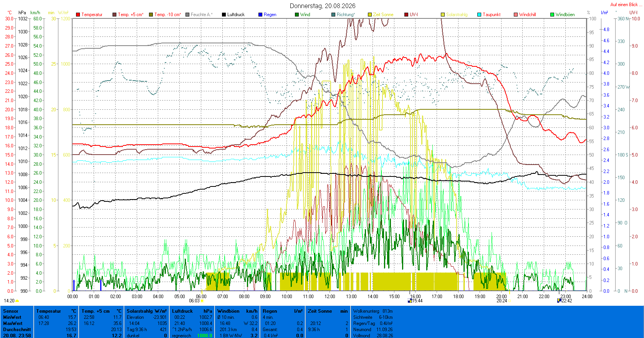Select the 'Zeit Sonne' legend label
This screenshot has height=338, width=644.
383,15
